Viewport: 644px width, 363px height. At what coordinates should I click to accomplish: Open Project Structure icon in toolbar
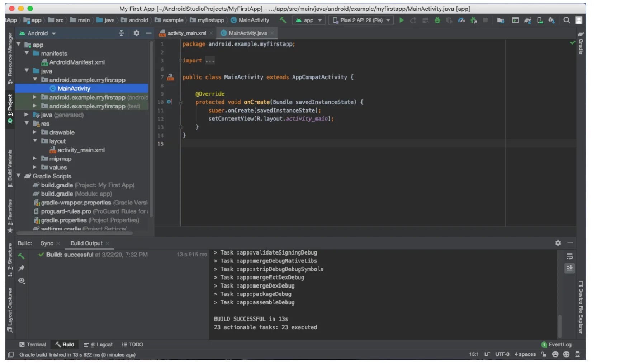501,20
